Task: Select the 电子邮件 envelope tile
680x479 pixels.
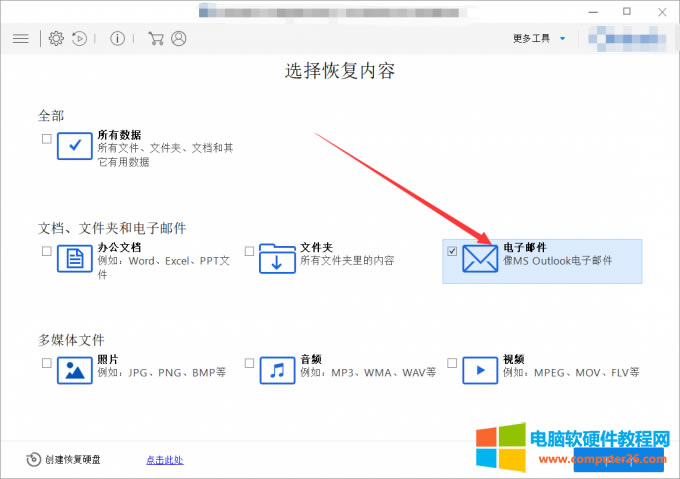Action: pyautogui.click(x=480, y=260)
